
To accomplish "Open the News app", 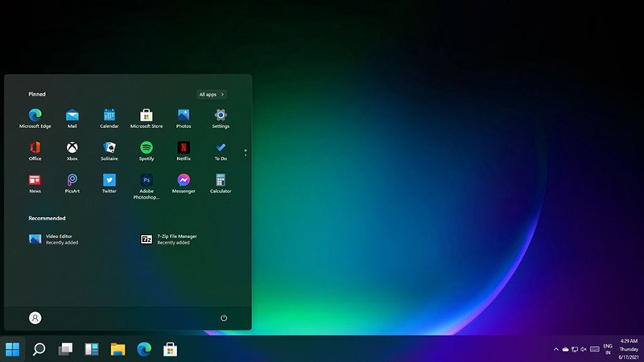I will (x=35, y=183).
